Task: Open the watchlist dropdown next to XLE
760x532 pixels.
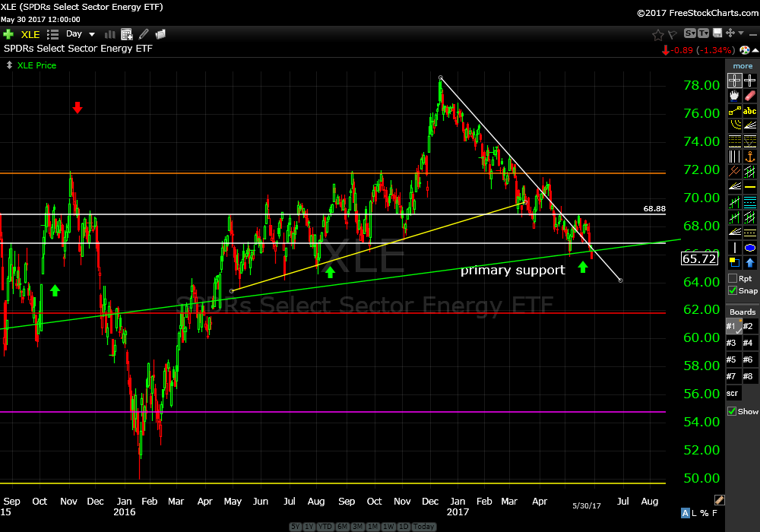Action: click(52, 34)
